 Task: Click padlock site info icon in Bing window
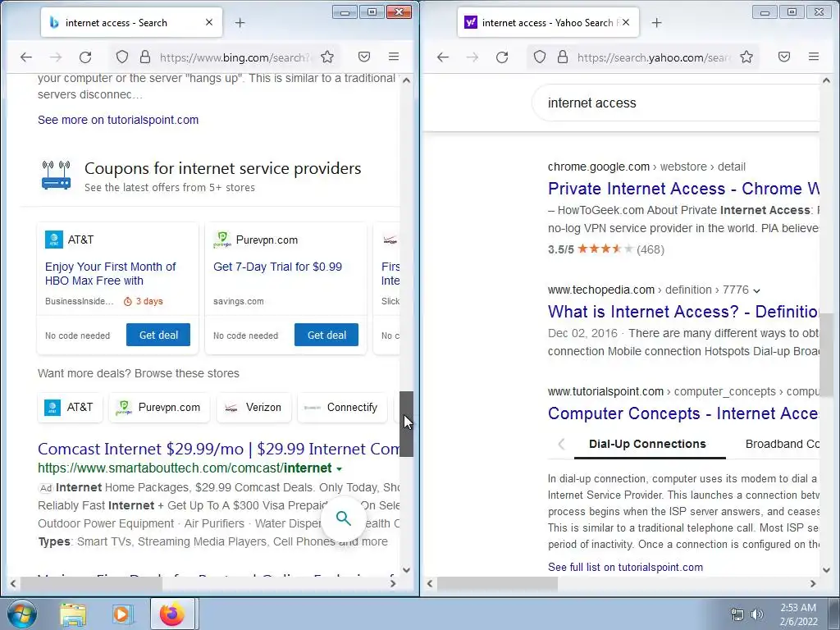coord(144,57)
